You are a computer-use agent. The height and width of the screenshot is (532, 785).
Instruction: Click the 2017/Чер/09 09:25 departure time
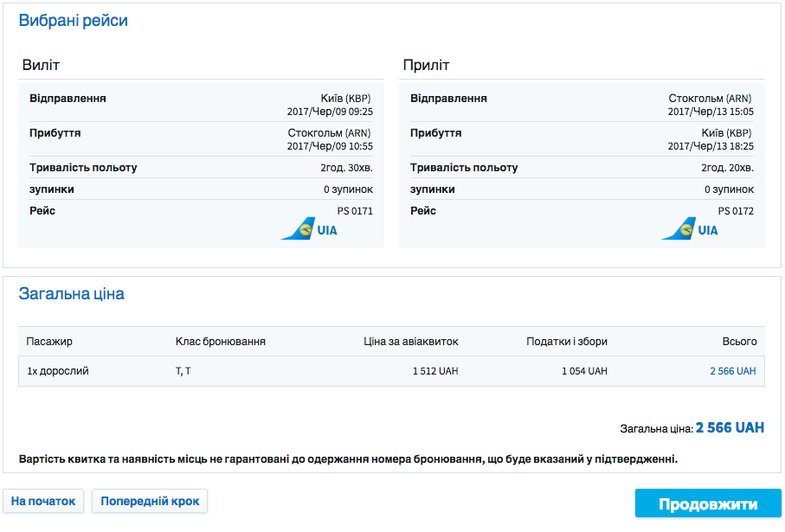(x=330, y=112)
